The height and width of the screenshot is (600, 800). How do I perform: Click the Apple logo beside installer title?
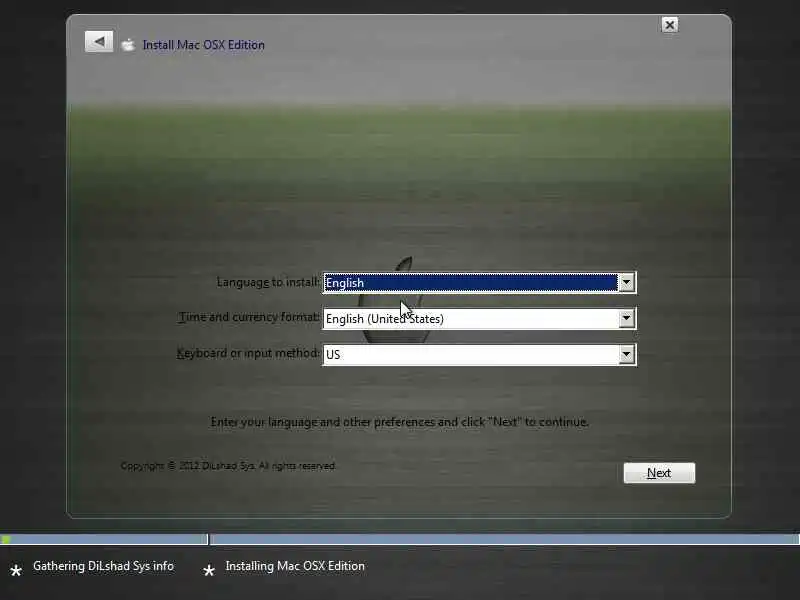click(x=128, y=45)
